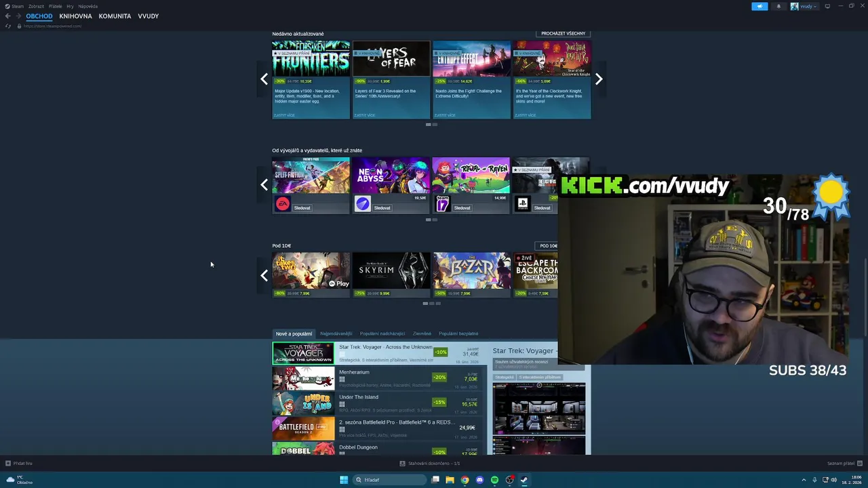The image size is (868, 488).
Task: Select the Populární bezplatné tab
Action: (x=458, y=333)
